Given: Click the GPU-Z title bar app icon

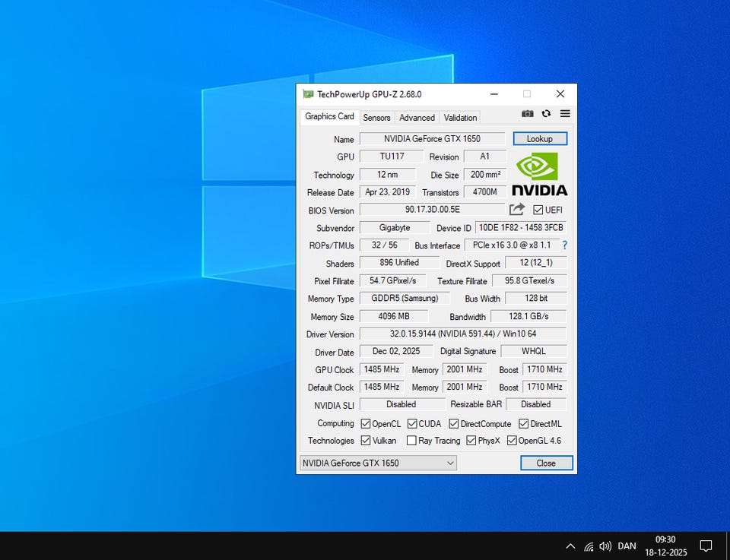Looking at the screenshot, I should point(308,94).
